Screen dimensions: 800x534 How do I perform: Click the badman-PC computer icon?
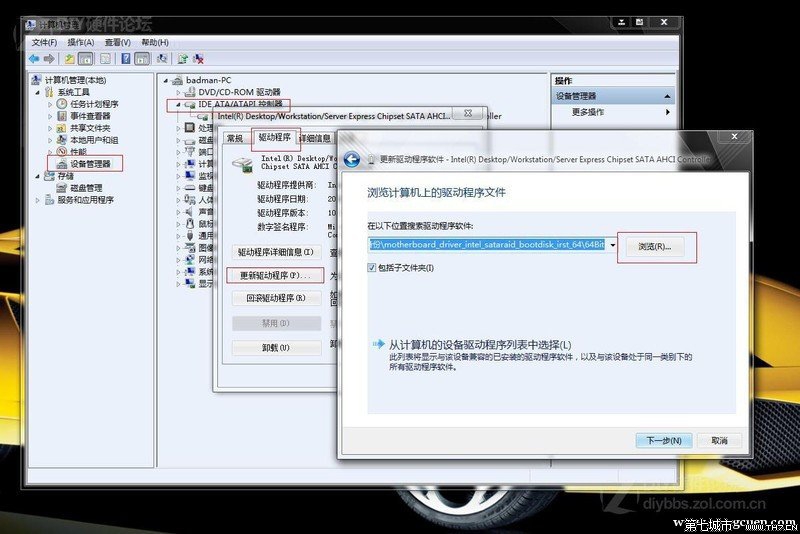click(x=178, y=80)
